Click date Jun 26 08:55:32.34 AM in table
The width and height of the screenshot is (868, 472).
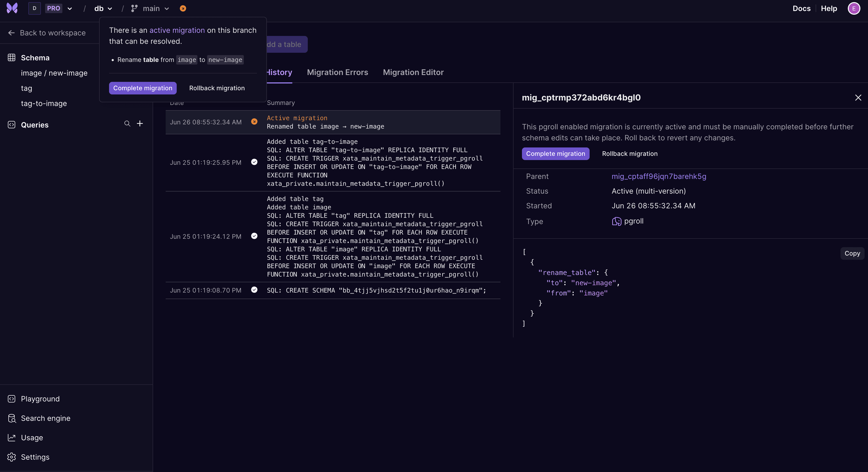(x=206, y=122)
